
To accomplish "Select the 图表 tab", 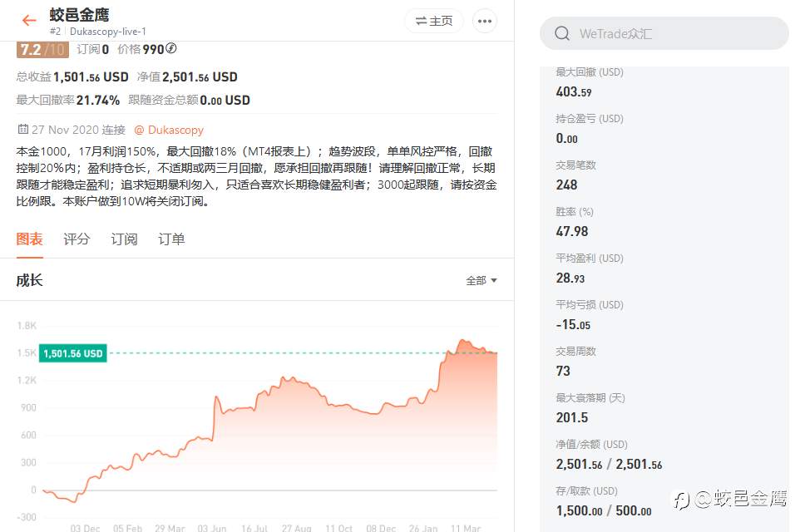I will tap(29, 239).
